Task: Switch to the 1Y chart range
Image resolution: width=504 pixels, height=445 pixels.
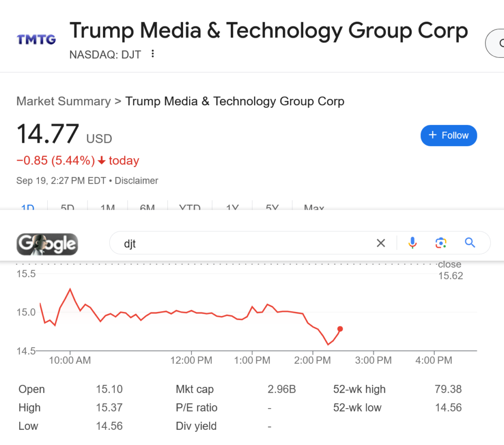Action: click(x=232, y=207)
